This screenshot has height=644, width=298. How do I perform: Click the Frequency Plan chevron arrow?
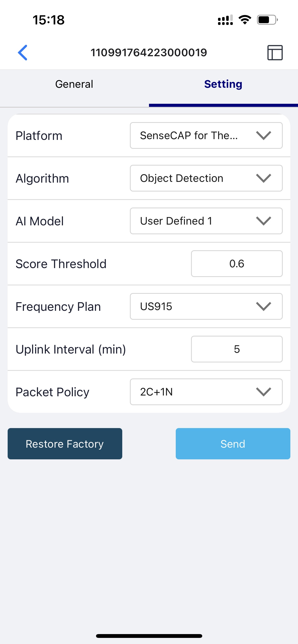pyautogui.click(x=264, y=306)
